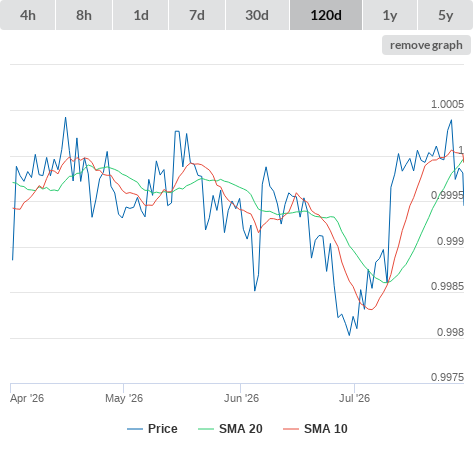474x455 pixels.
Task: Click the May '26 axis tick label
Action: tap(124, 398)
